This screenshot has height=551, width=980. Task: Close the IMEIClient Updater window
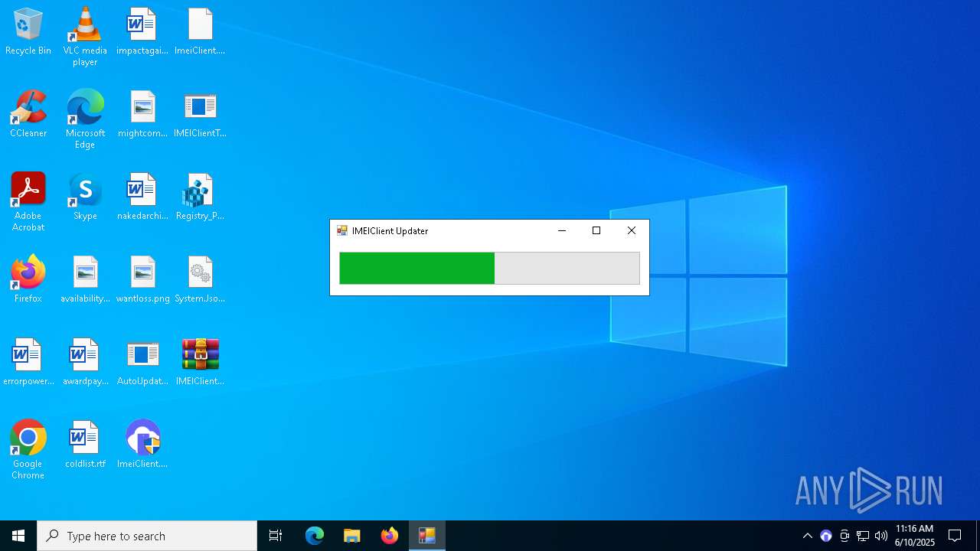(x=632, y=230)
